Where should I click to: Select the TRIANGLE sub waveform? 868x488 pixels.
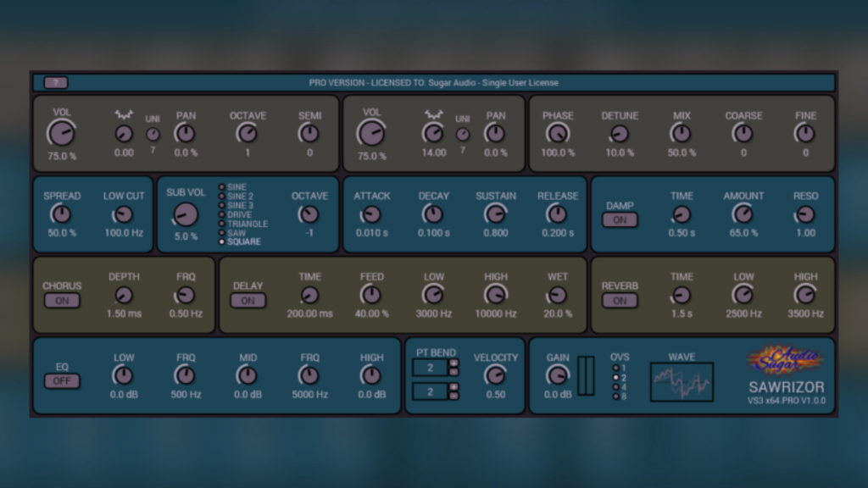(x=222, y=224)
